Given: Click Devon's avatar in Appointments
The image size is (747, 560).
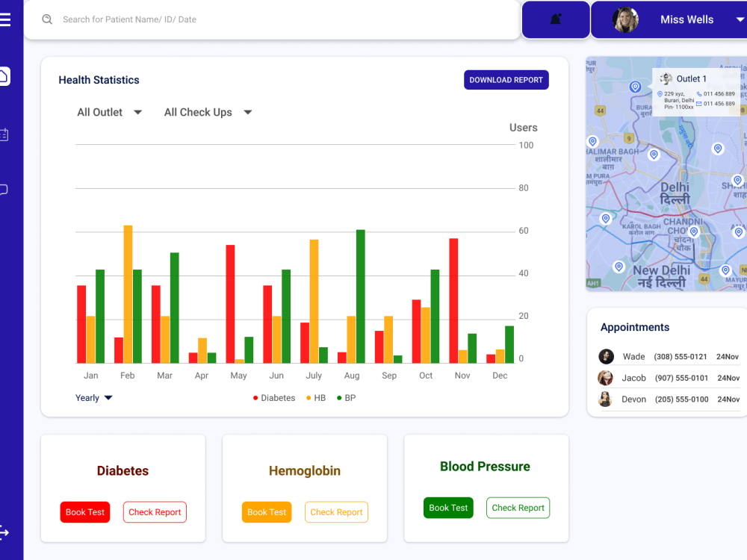Looking at the screenshot, I should [606, 399].
